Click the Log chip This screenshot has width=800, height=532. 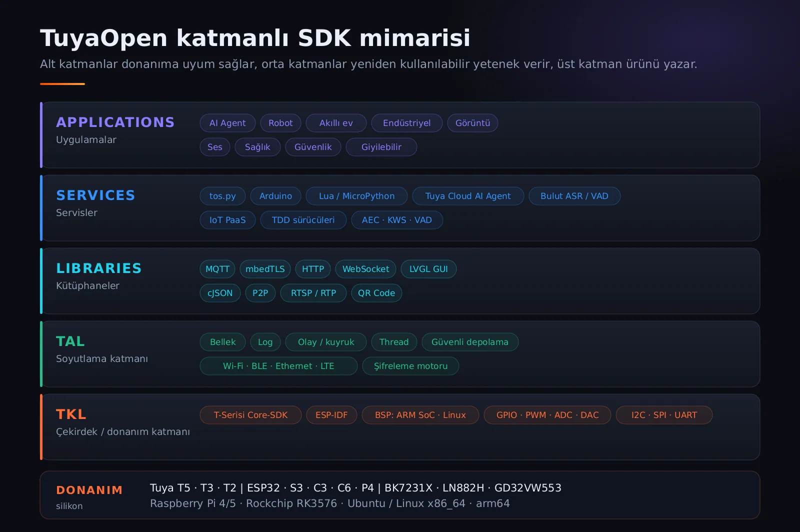click(265, 342)
